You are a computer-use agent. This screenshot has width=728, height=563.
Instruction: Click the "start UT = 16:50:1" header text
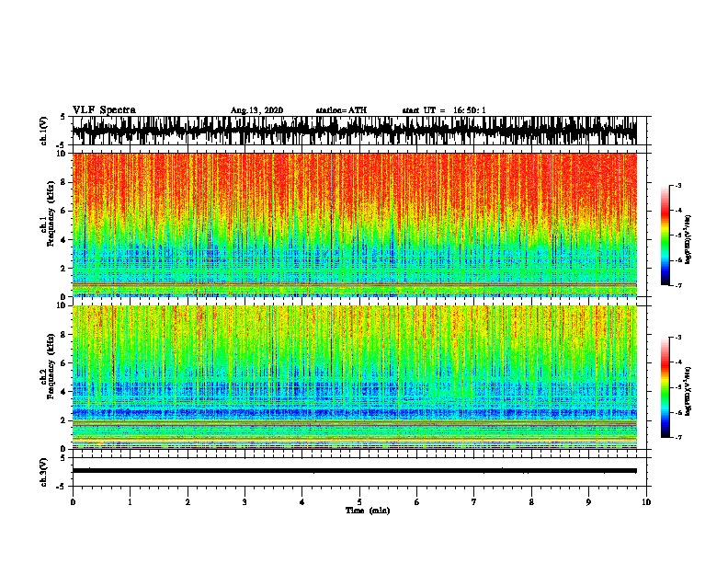pyautogui.click(x=444, y=110)
